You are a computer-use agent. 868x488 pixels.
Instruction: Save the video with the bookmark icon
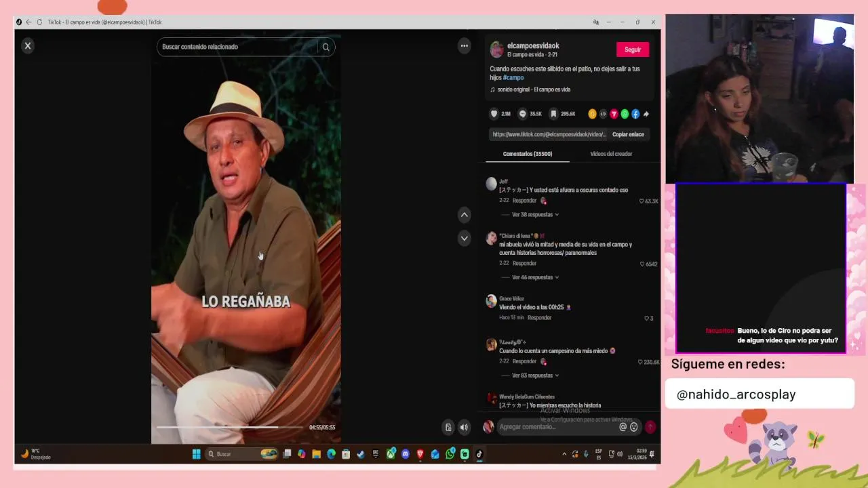point(553,114)
